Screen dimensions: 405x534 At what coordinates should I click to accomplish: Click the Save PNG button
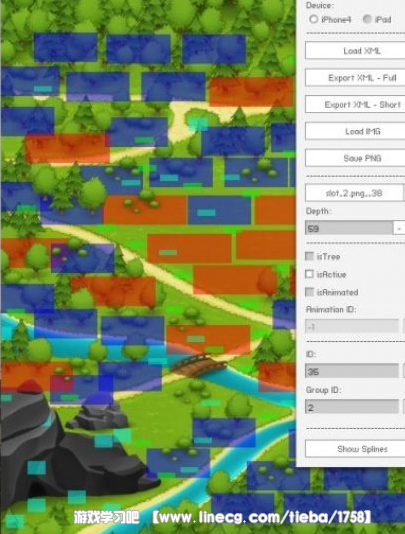click(x=355, y=158)
